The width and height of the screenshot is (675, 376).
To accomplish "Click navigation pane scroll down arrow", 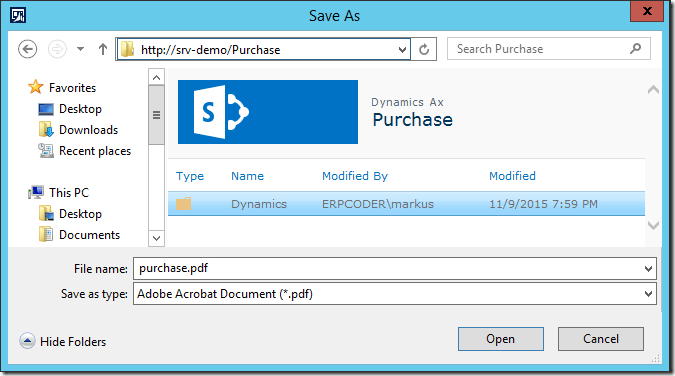I will [156, 238].
